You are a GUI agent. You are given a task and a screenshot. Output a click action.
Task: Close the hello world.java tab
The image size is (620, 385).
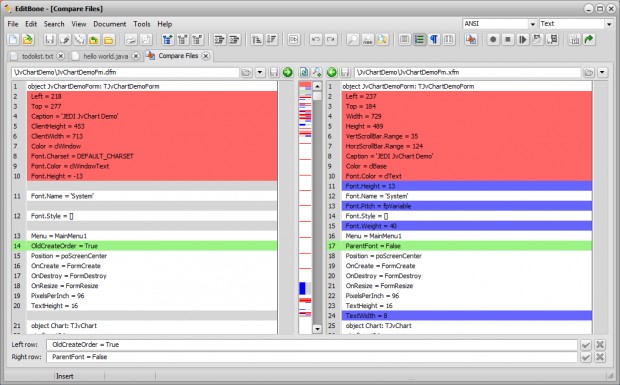click(x=136, y=56)
